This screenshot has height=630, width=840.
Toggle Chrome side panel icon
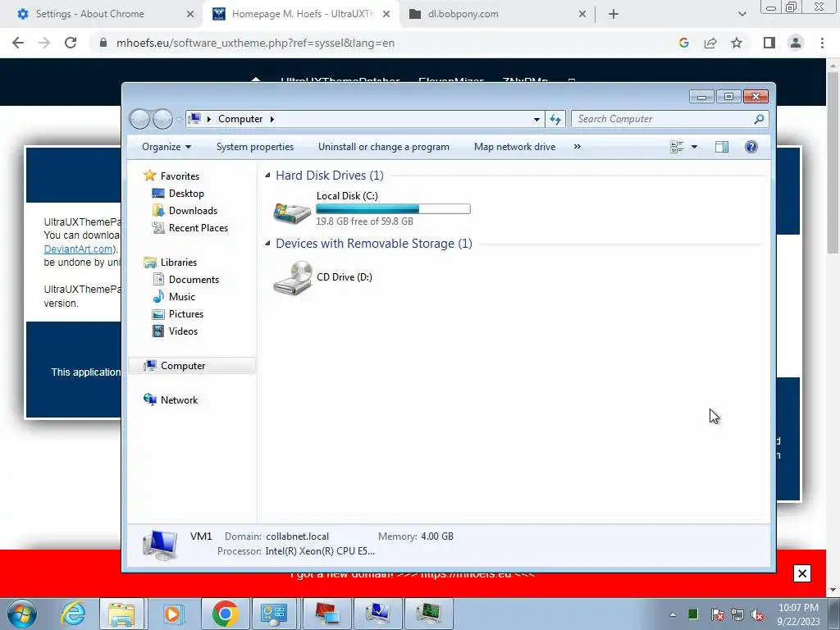click(x=769, y=43)
